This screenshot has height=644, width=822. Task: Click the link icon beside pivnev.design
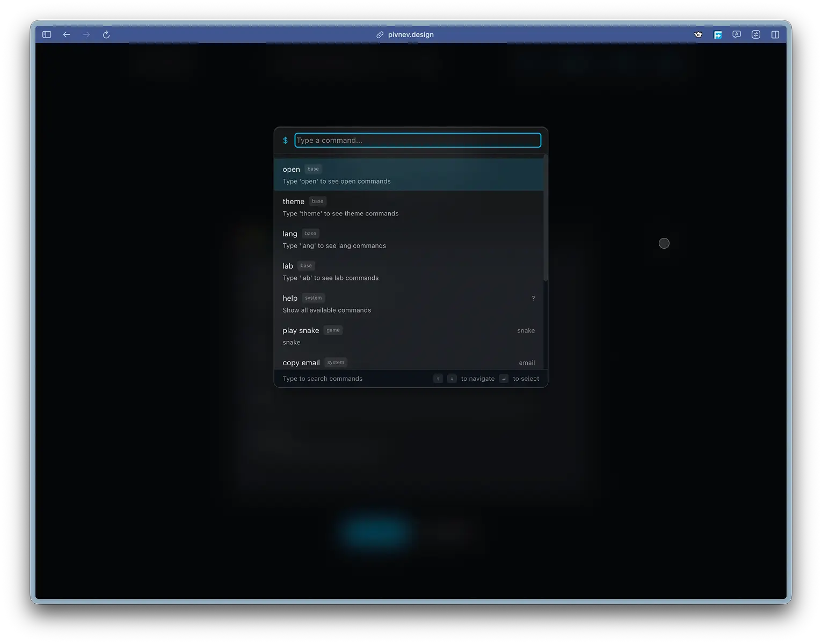pos(381,34)
